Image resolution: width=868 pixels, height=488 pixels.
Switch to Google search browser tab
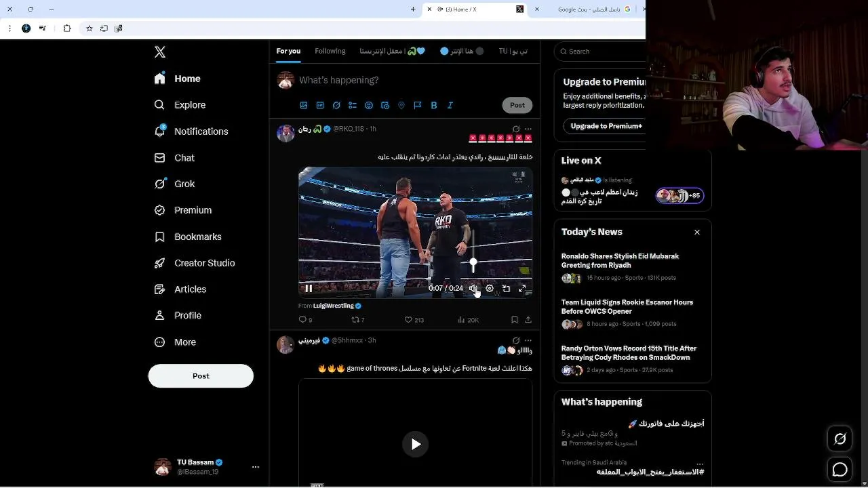[x=594, y=9]
